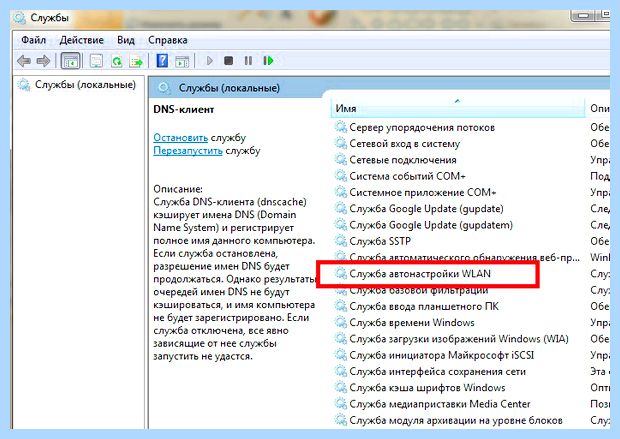Viewport: 620px width, 439px height.
Task: Select Система событий COM+ service
Action: coord(407,176)
